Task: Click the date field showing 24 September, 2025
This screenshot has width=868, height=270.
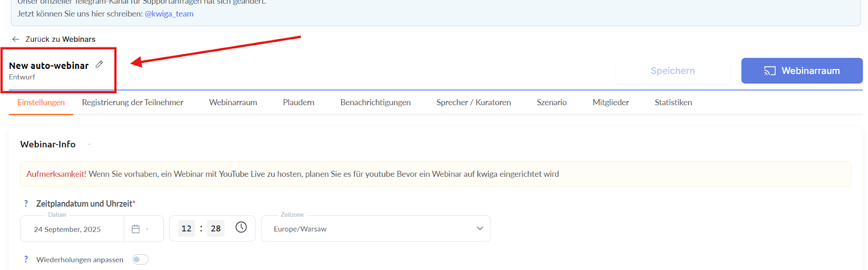Action: point(67,229)
